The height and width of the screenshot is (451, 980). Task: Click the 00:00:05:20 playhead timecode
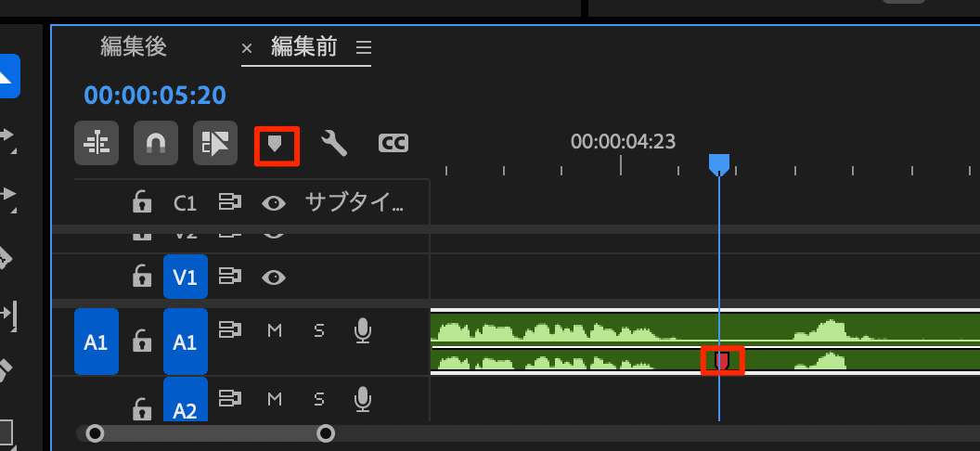[155, 95]
